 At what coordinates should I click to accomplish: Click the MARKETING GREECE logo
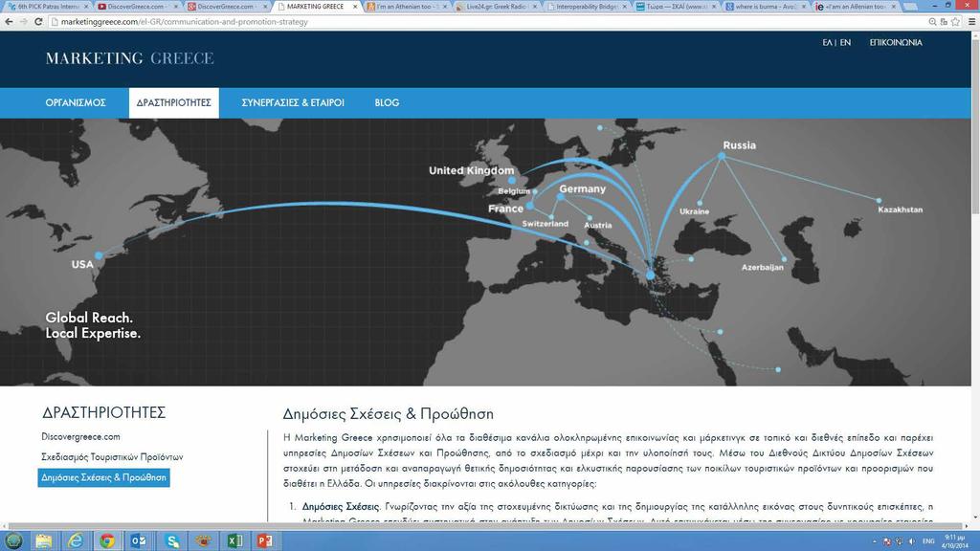click(x=129, y=58)
